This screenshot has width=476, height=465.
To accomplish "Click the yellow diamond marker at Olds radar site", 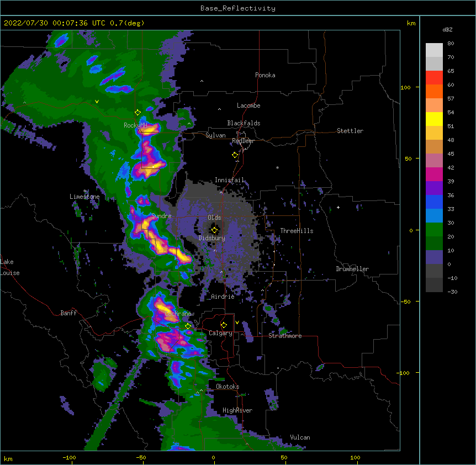I will pyautogui.click(x=214, y=230).
